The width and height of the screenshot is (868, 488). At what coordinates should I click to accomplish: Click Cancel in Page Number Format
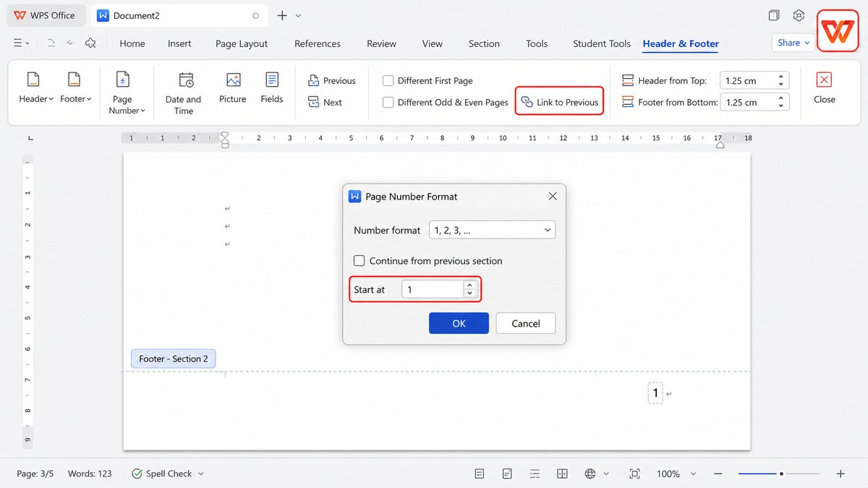tap(526, 323)
